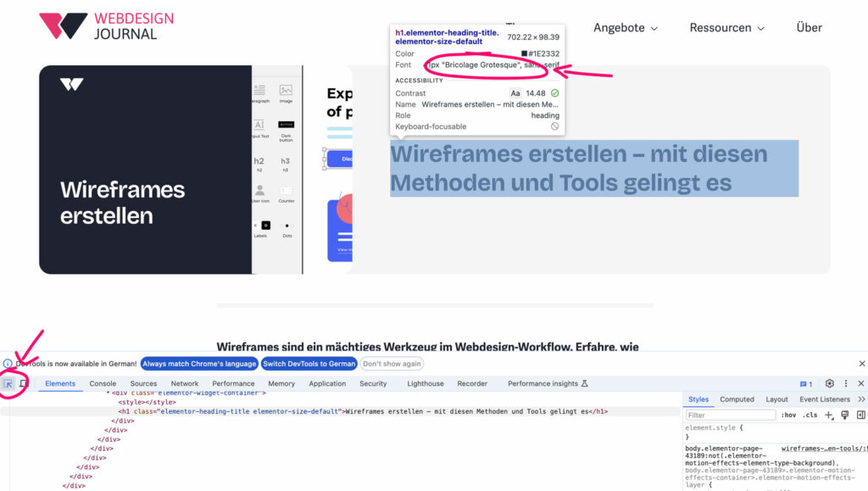Open the three-dot DevTools menu
Image resolution: width=868 pixels, height=491 pixels.
846,383
